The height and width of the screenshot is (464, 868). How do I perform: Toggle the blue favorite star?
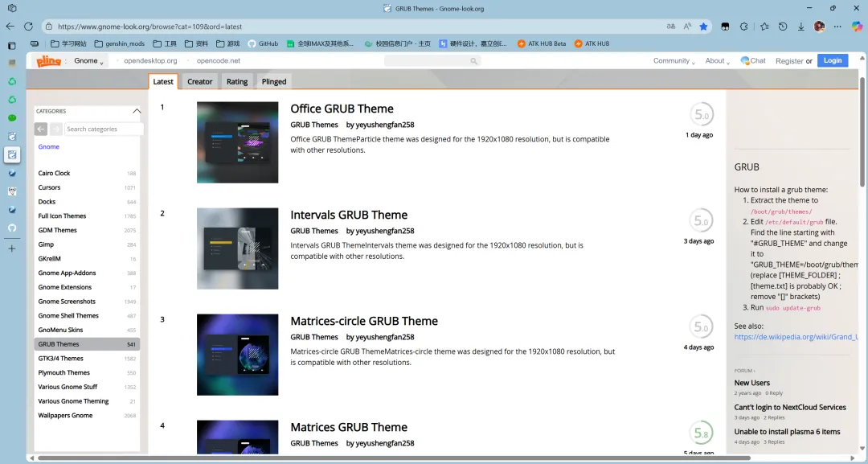point(703,26)
